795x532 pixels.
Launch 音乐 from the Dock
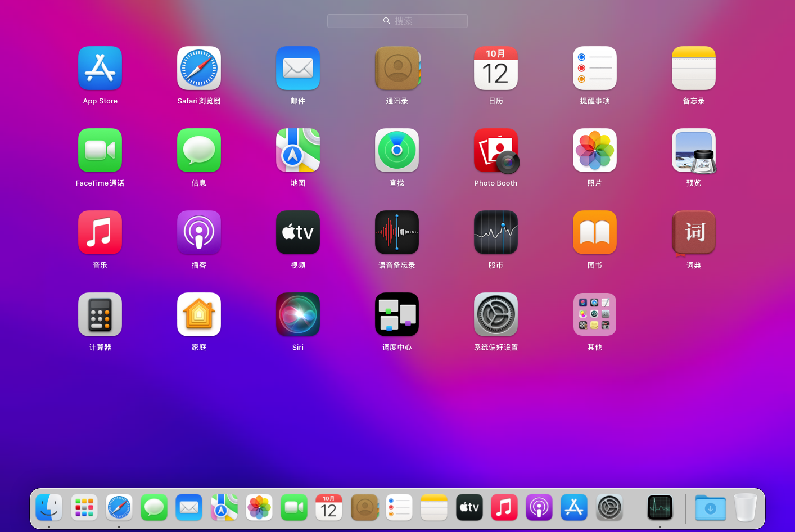point(504,507)
